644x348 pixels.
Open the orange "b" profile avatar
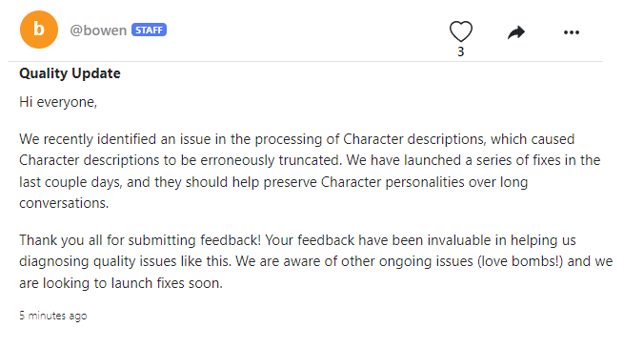[39, 30]
